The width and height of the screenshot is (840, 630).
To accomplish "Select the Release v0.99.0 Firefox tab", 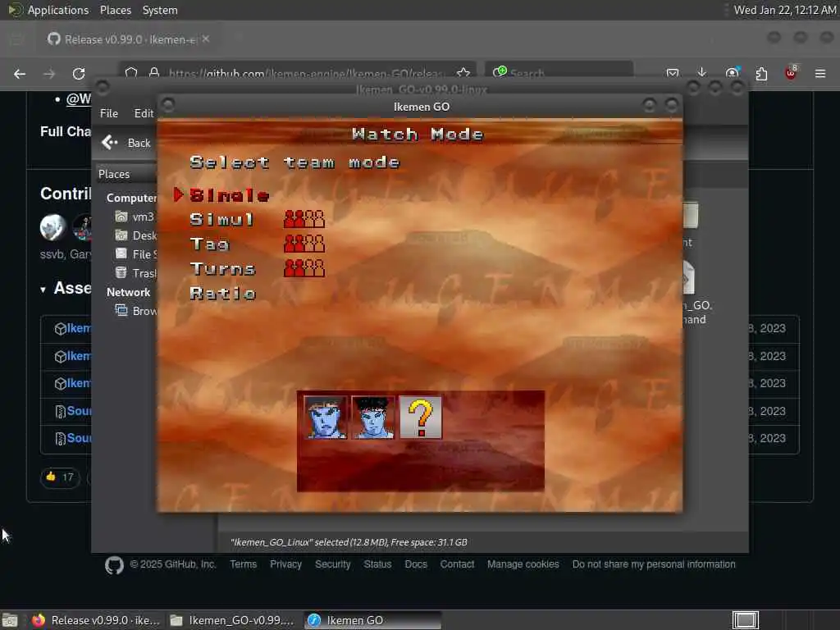I will [129, 39].
